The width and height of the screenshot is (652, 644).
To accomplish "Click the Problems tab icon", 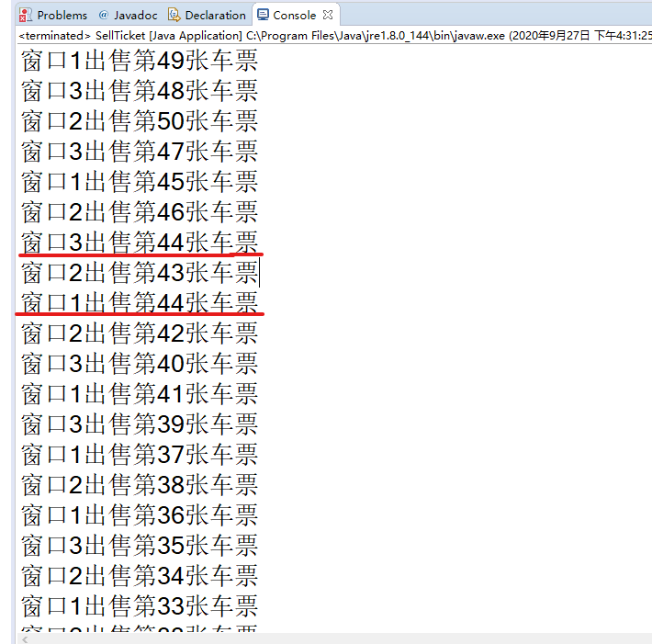I will coord(25,16).
